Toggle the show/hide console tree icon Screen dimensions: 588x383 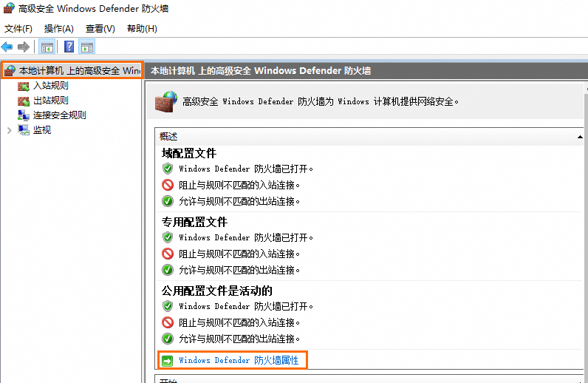tap(47, 47)
